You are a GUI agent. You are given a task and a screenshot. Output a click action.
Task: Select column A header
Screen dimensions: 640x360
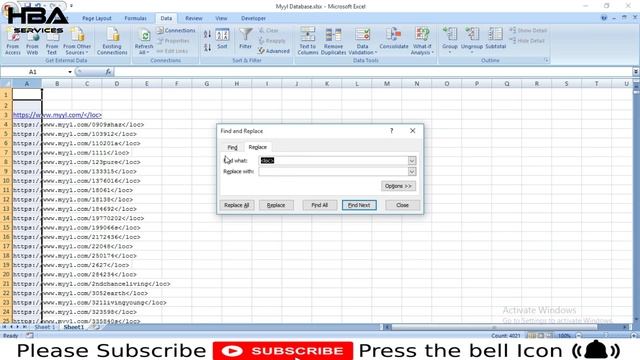(x=27, y=84)
